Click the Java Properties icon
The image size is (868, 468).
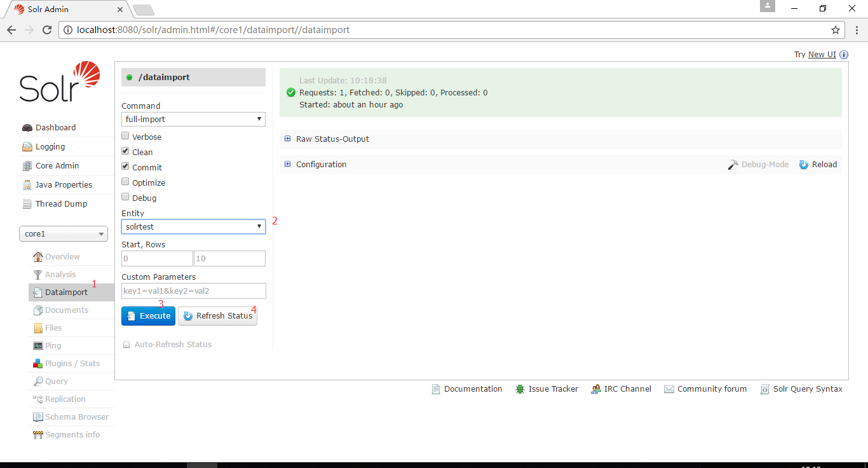27,185
